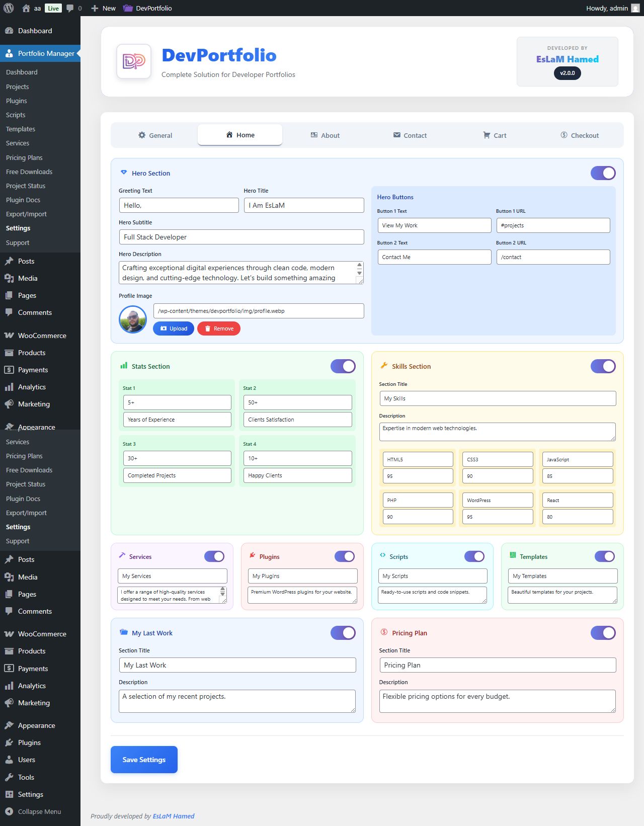Viewport: 644px width, 826px height.
Task: Turn off the Stats Section toggle
Action: pyautogui.click(x=343, y=366)
